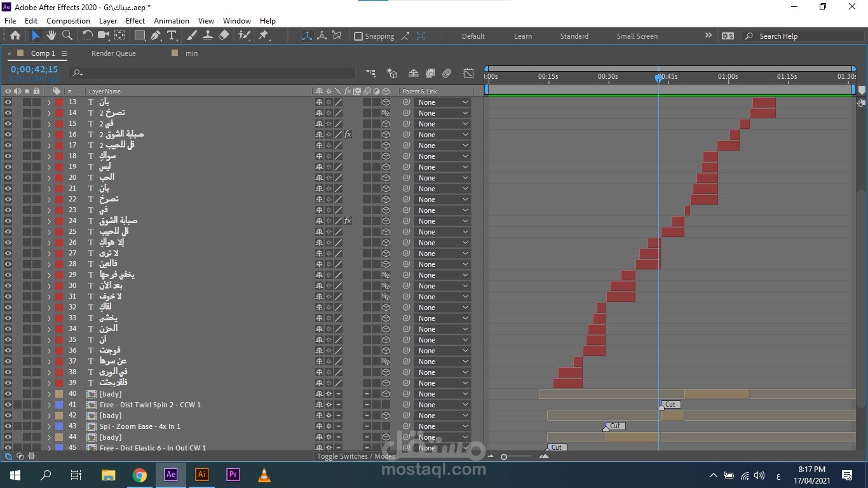
Task: Toggle visibility of layer 24 صبابة الشوق
Action: 8,220
